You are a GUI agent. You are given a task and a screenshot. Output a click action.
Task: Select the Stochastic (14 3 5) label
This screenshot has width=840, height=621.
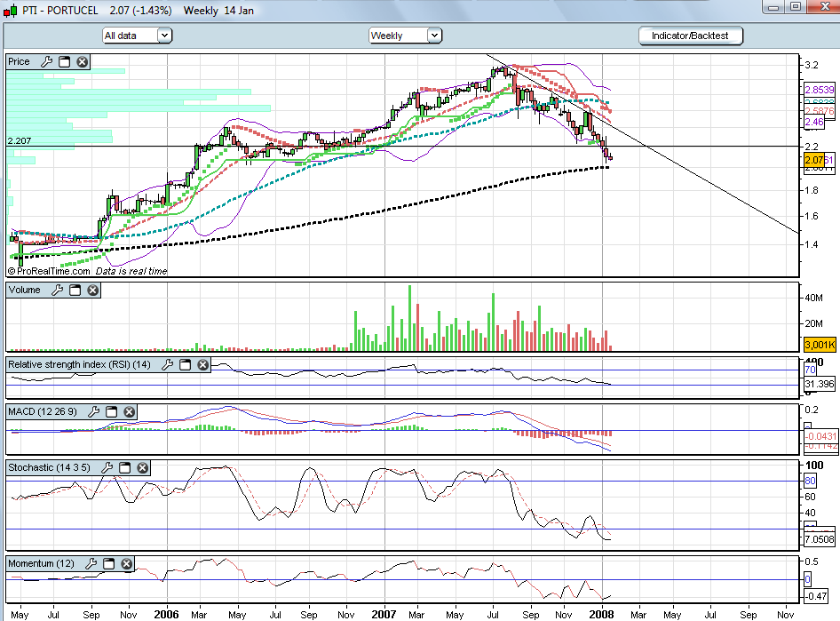coord(50,467)
